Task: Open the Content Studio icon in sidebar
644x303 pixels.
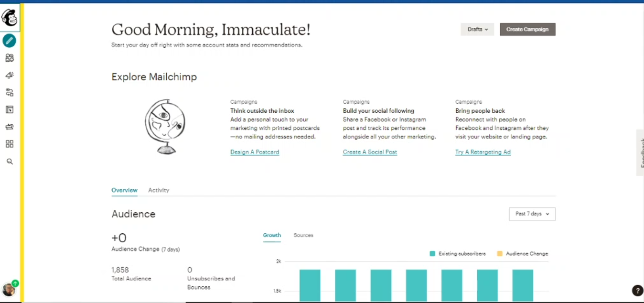Action: [x=9, y=127]
